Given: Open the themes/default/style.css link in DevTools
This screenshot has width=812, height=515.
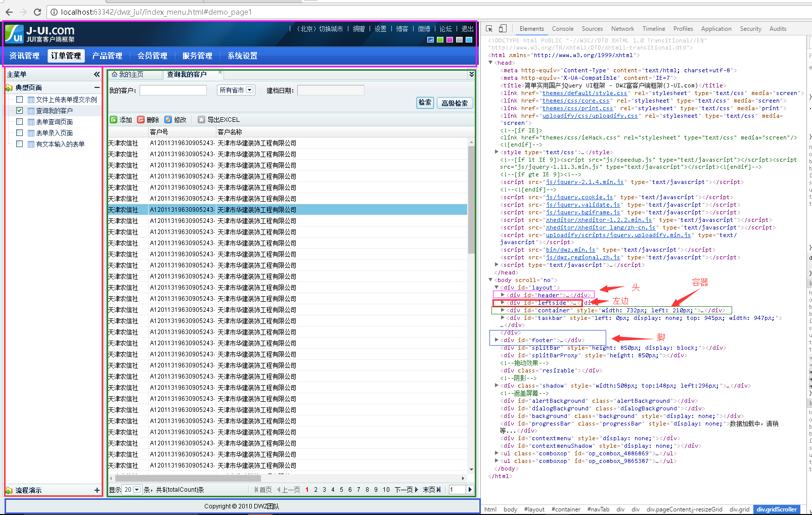Looking at the screenshot, I should click(x=584, y=93).
